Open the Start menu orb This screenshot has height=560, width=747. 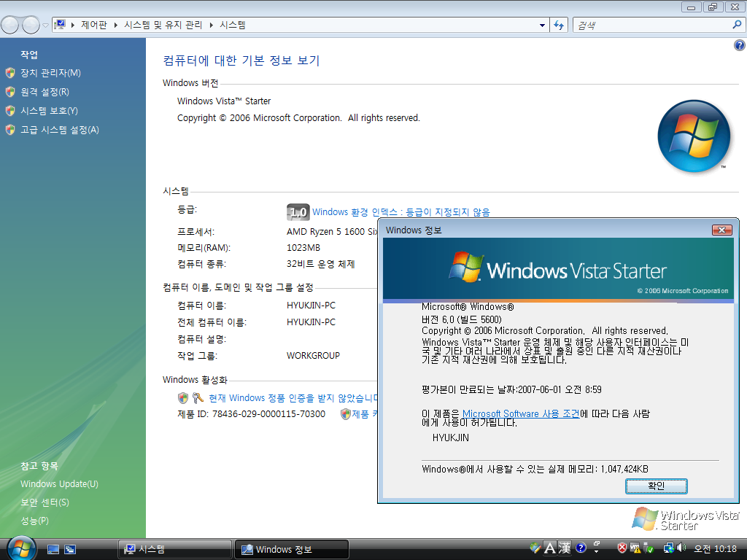point(21,548)
